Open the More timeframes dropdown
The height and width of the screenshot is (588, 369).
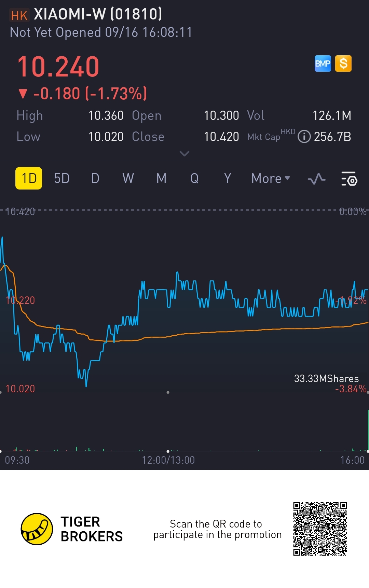click(x=271, y=178)
